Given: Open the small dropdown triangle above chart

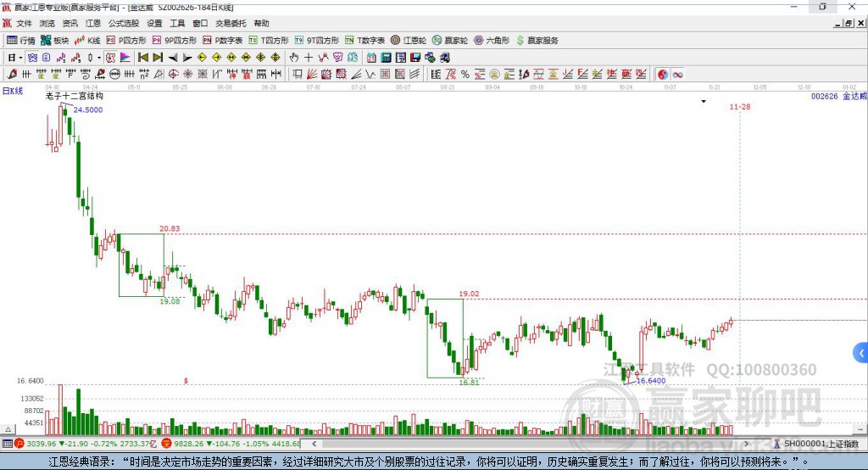Looking at the screenshot, I should [704, 102].
